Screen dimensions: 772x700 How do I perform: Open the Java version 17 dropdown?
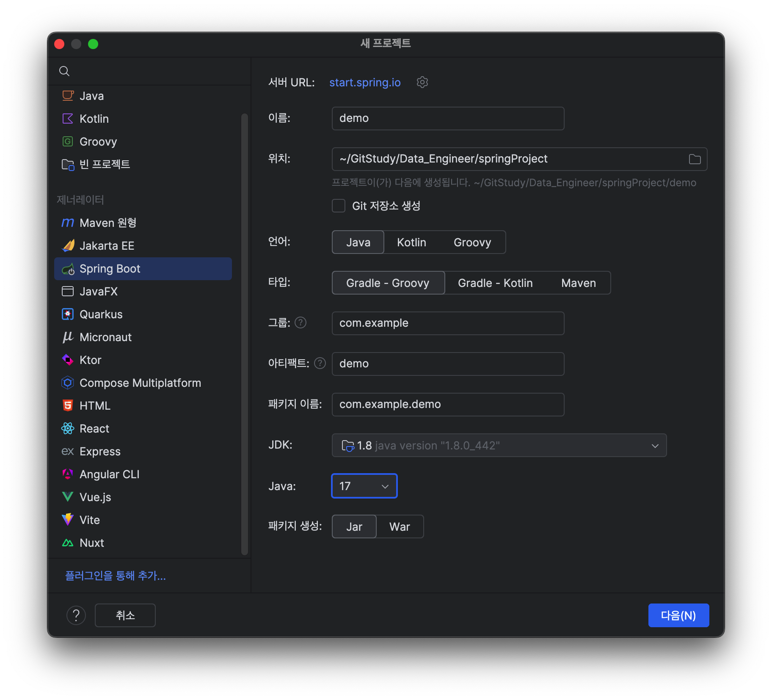tap(364, 486)
